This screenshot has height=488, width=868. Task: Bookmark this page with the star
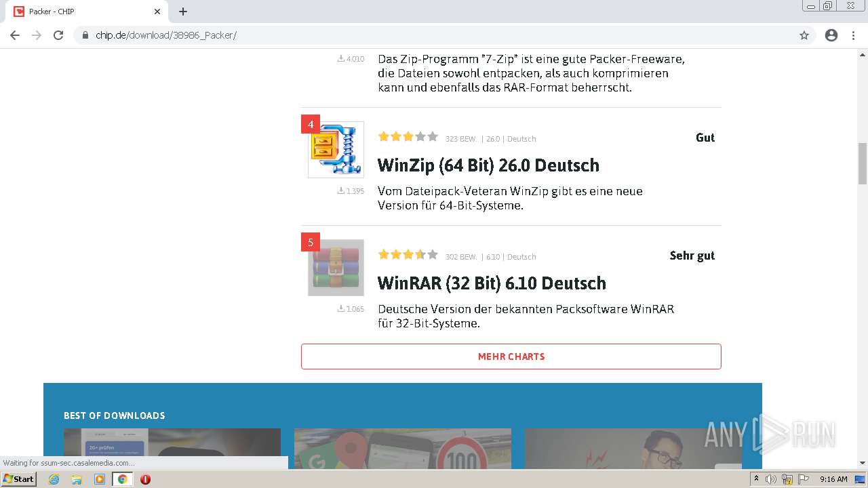pyautogui.click(x=804, y=35)
